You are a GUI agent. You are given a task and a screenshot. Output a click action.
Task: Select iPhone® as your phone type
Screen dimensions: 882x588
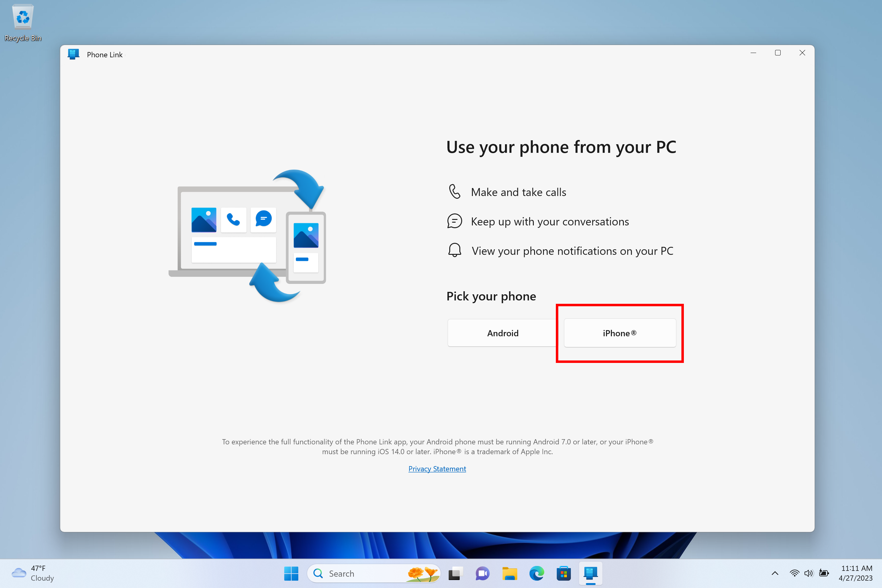[620, 333]
